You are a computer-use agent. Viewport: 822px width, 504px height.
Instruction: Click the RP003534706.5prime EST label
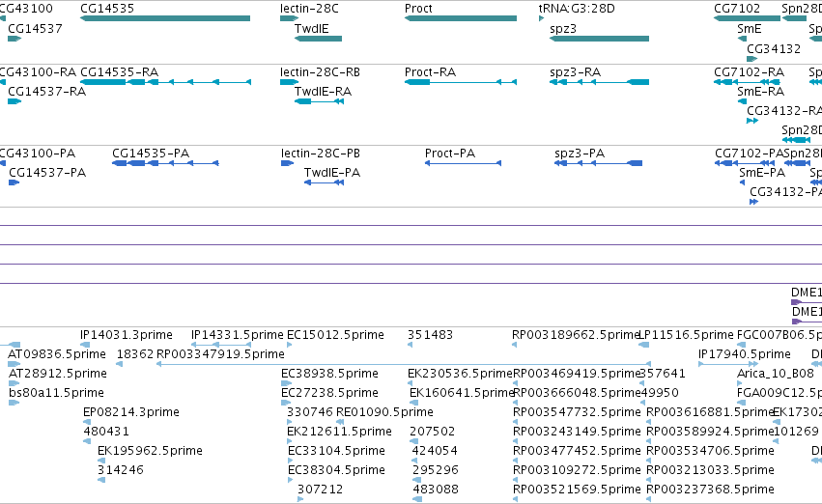710,451
